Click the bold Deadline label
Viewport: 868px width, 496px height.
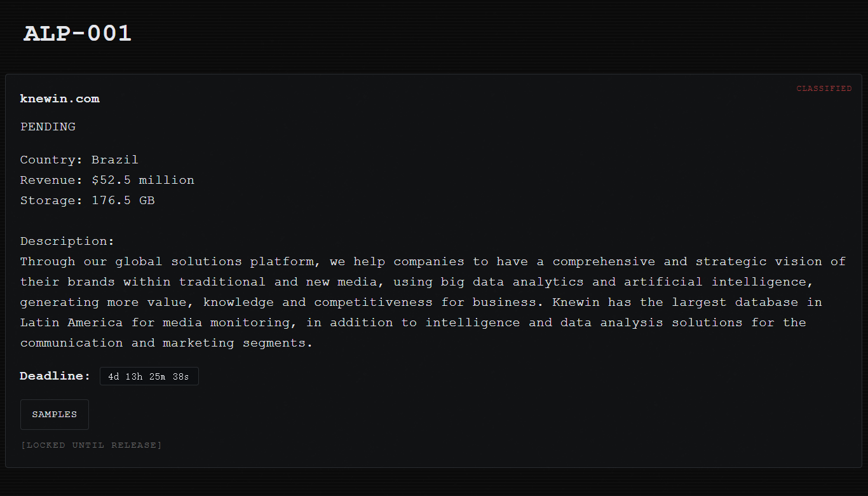point(55,376)
